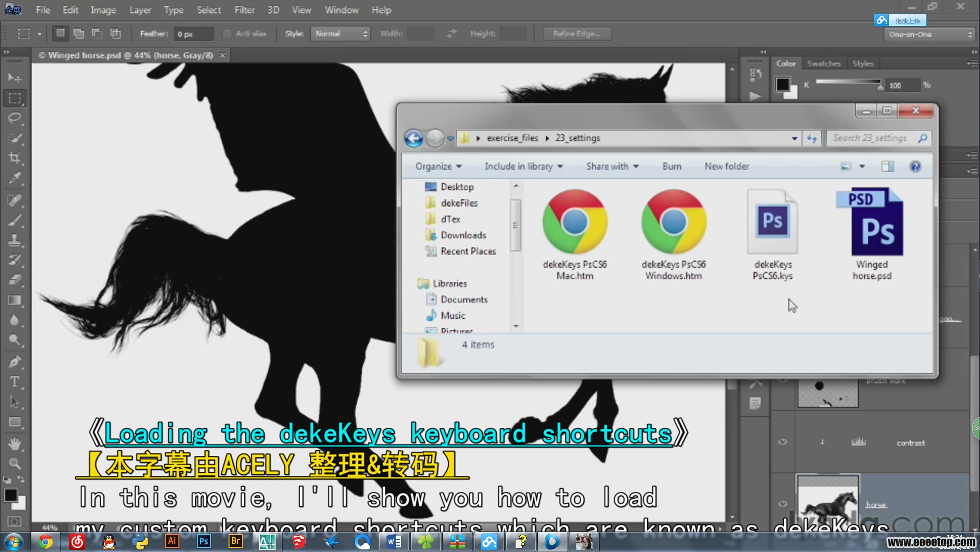The image size is (980, 552).
Task: Open the Filter menu
Action: click(244, 10)
